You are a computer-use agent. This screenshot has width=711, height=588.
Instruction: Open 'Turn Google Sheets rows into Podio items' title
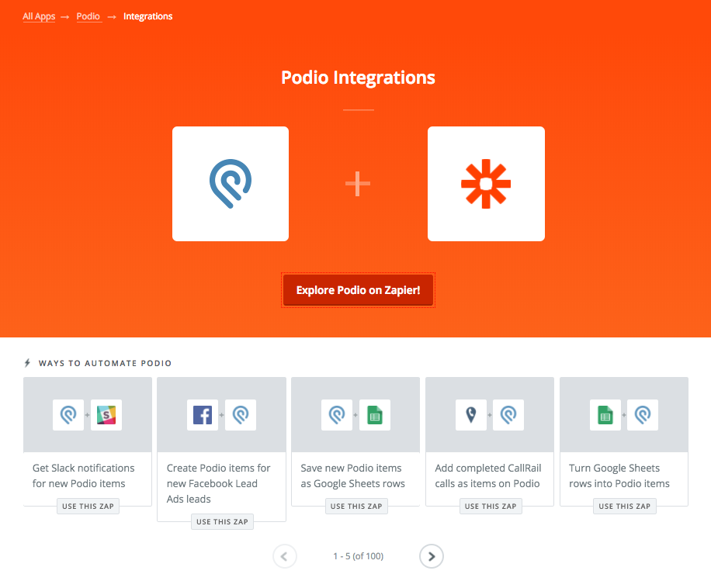(619, 476)
